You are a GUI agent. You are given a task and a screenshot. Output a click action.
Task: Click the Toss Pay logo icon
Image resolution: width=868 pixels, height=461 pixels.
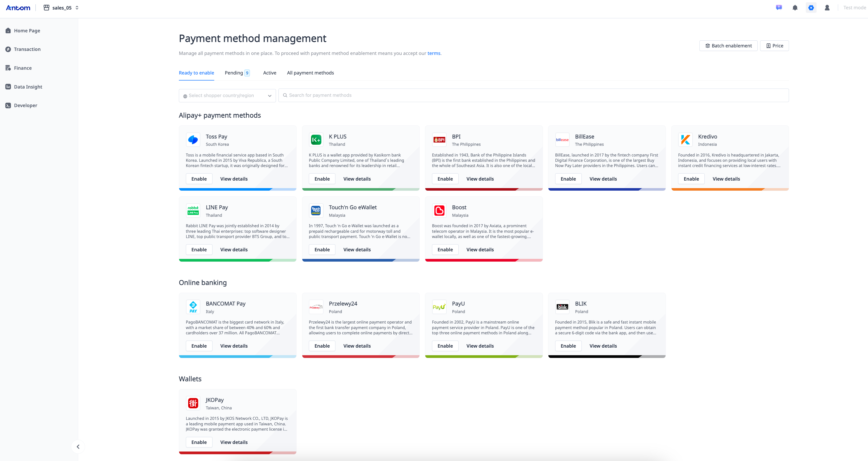[x=193, y=140]
